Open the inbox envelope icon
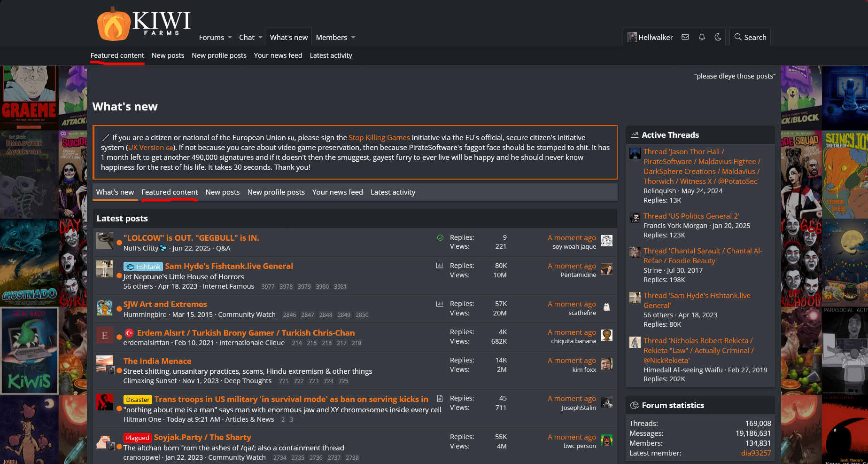Screen dimensions: 868x464 click(685, 37)
